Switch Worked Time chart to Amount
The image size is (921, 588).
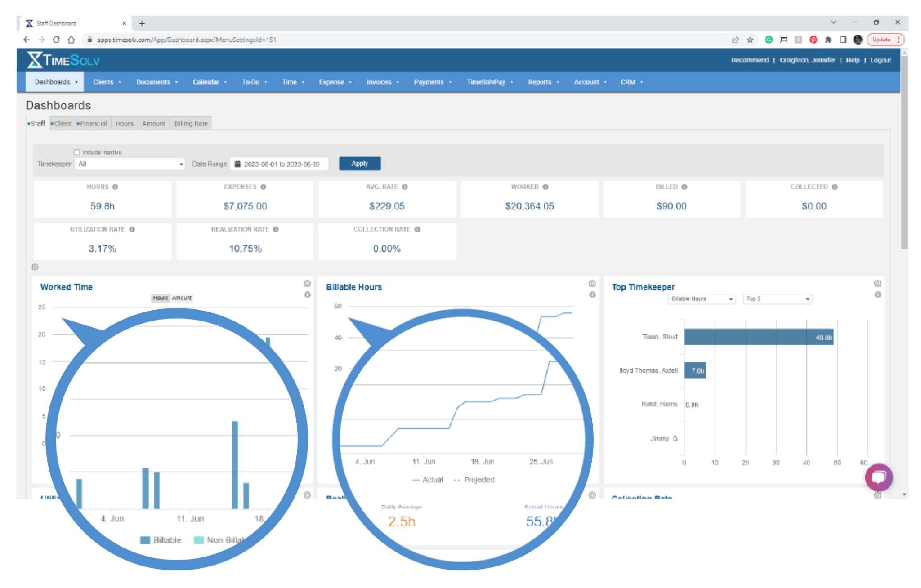click(182, 298)
